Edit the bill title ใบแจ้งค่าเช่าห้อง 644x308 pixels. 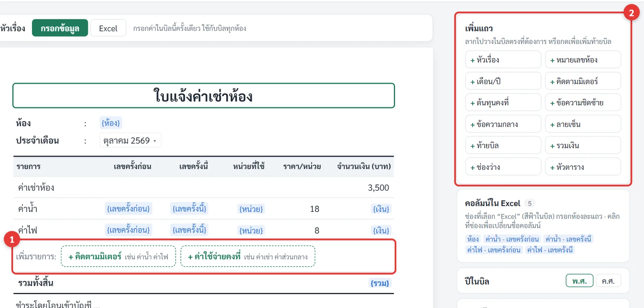(x=203, y=96)
